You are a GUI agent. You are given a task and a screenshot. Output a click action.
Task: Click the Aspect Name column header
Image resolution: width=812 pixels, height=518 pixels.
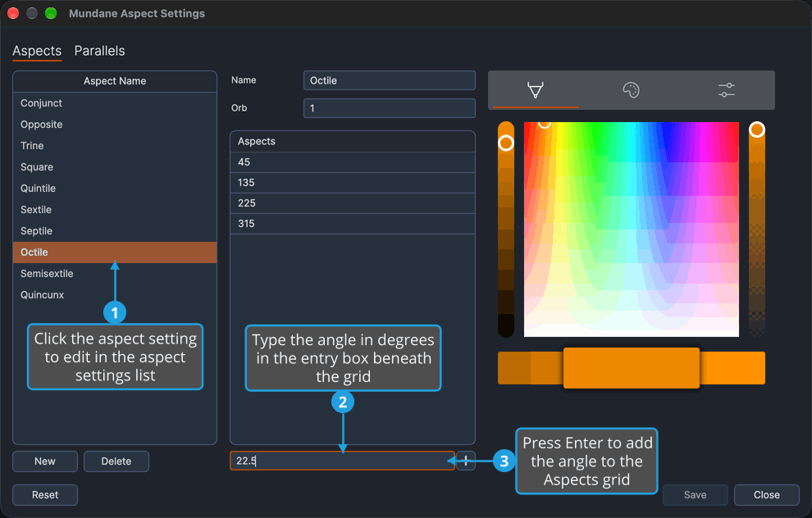coord(115,81)
